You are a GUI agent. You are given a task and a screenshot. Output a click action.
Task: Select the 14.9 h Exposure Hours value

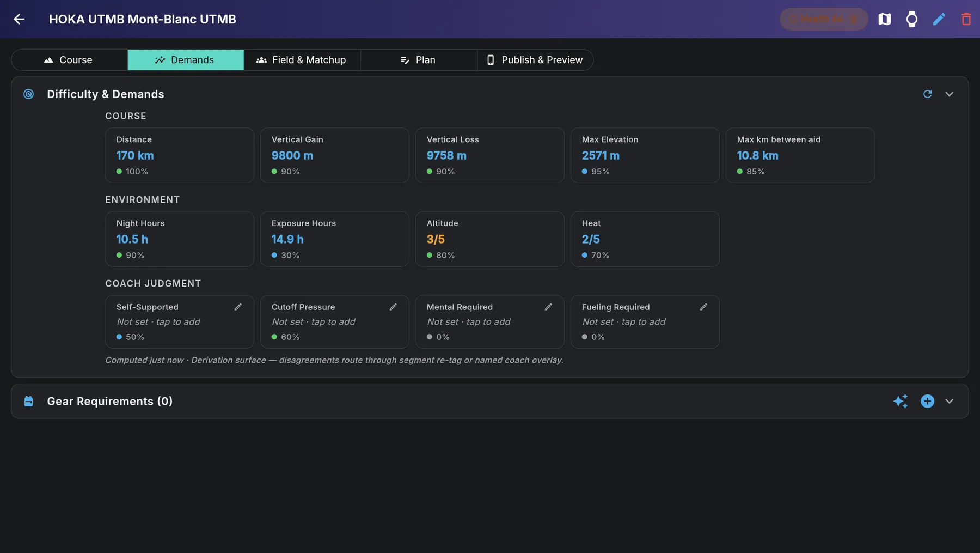(x=287, y=240)
